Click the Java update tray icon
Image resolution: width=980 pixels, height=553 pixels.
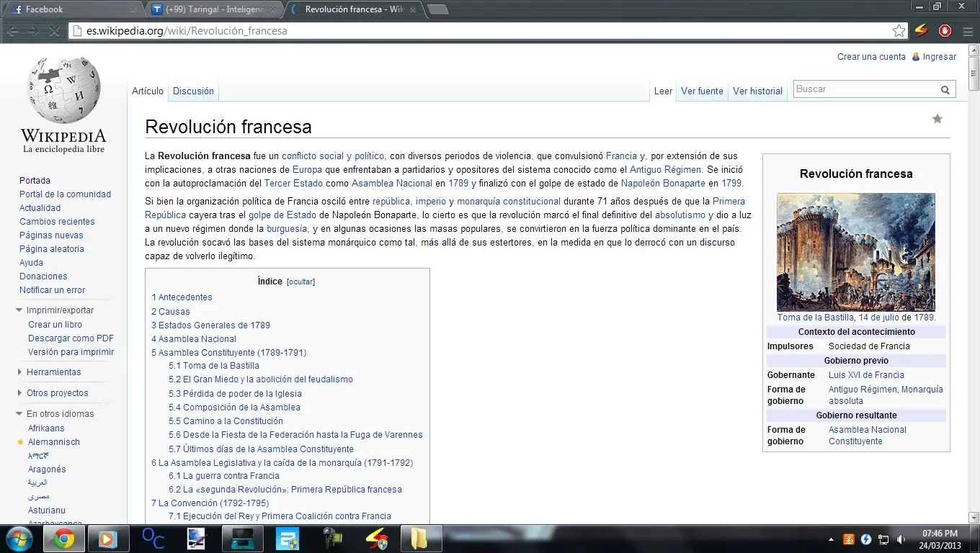pos(849,539)
